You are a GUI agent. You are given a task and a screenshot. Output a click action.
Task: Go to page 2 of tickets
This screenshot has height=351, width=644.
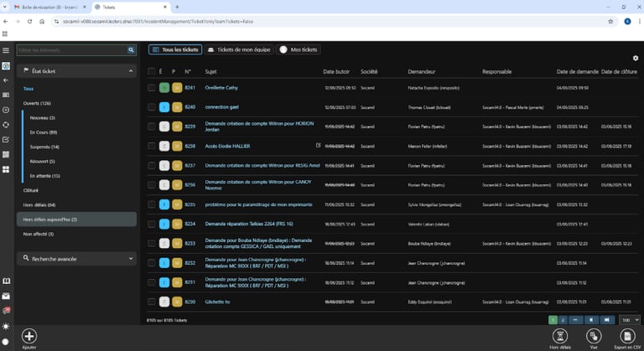tap(563, 320)
